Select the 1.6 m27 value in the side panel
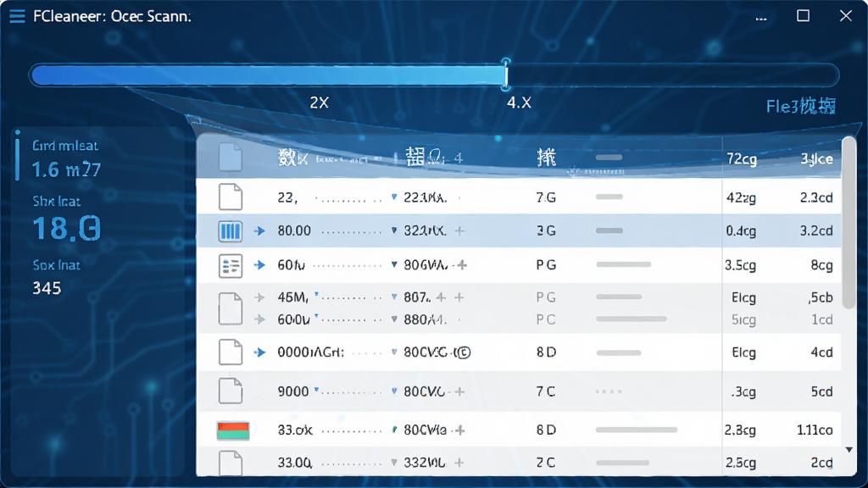Screen dimensions: 868x488 tap(66, 169)
